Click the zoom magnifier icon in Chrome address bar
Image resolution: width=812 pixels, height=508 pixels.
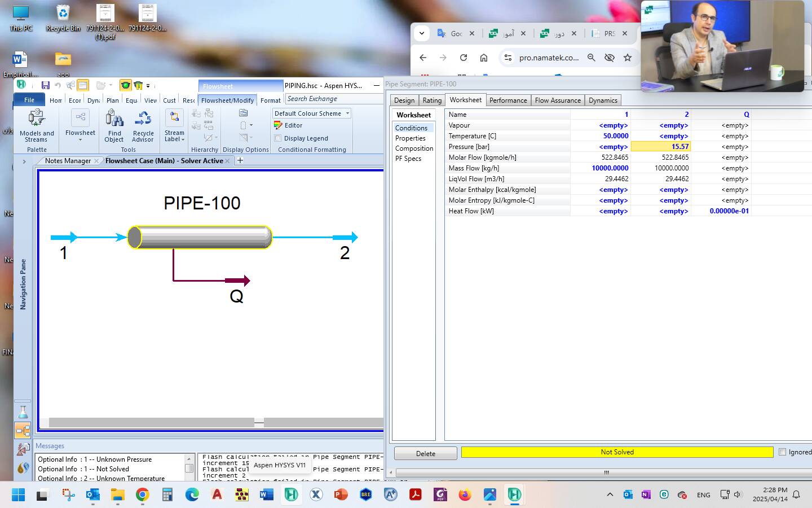[592, 58]
